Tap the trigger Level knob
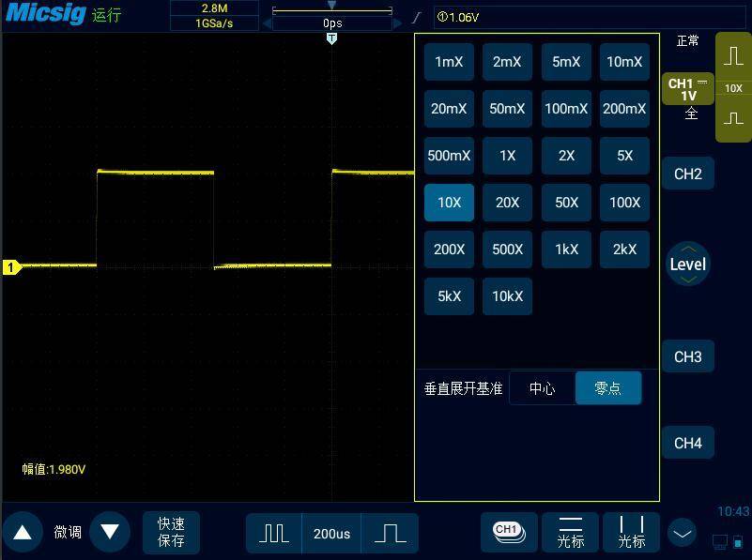The height and width of the screenshot is (560, 752). tap(688, 264)
